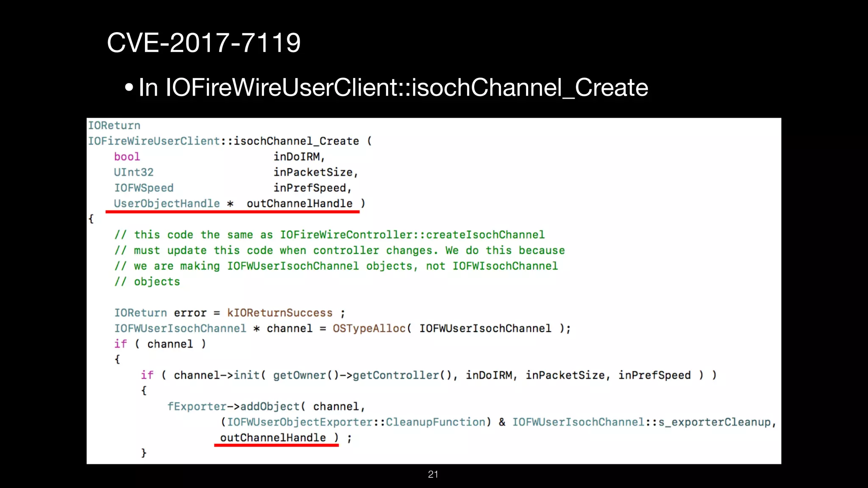This screenshot has width=868, height=488.
Task: Click 'outChannelHandle )' in the function signature
Action: [306, 204]
